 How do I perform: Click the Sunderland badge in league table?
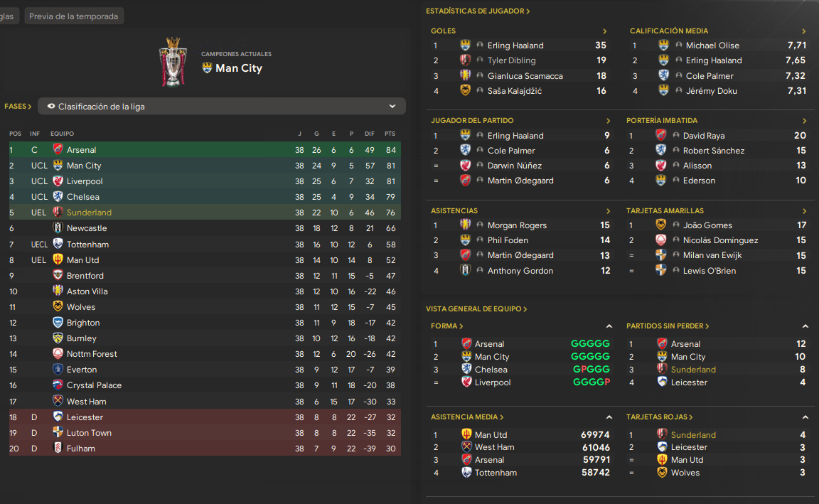58,212
